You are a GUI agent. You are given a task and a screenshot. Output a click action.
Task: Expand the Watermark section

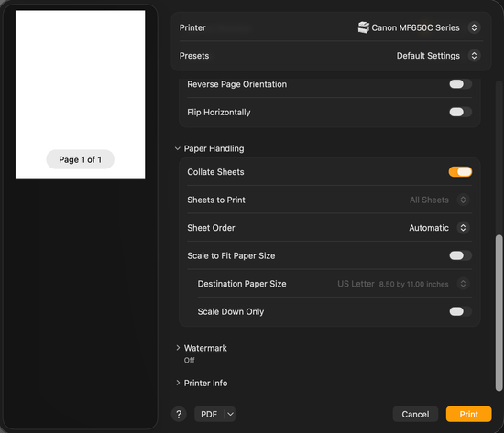point(178,348)
